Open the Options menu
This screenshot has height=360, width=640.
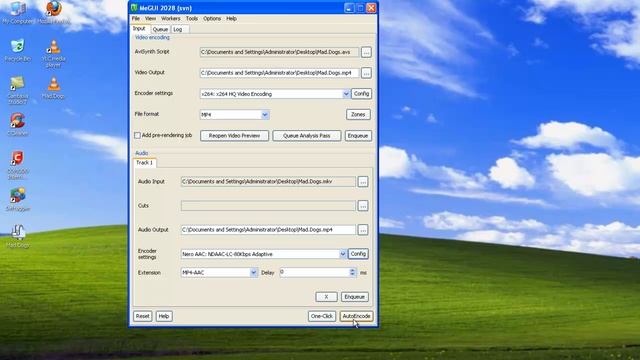212,19
